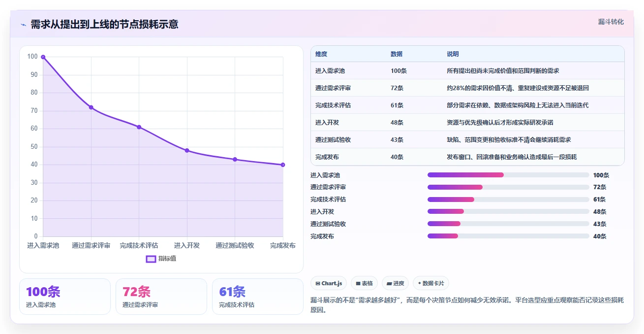Click the 数据 table column header
This screenshot has width=644, height=334.
tap(397, 54)
